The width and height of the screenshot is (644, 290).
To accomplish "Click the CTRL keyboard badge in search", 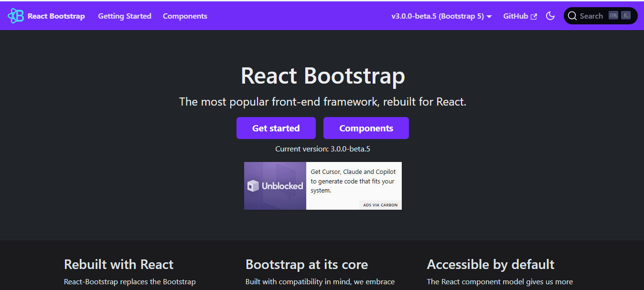I will click(613, 15).
